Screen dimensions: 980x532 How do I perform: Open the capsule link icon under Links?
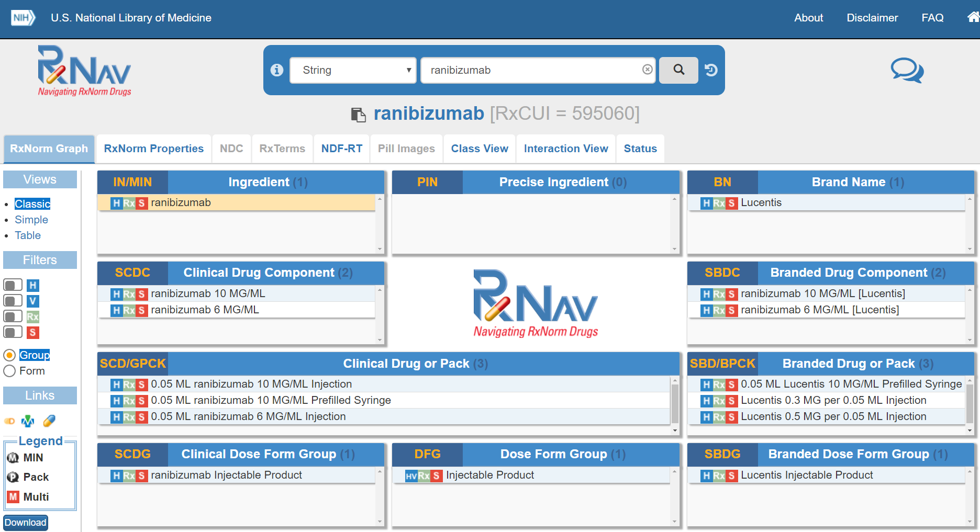coord(49,421)
